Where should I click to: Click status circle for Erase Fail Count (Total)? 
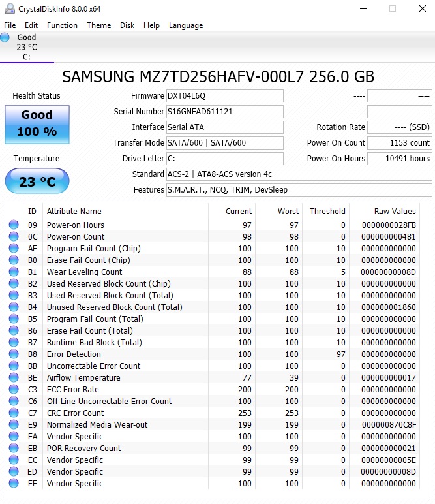click(x=14, y=330)
